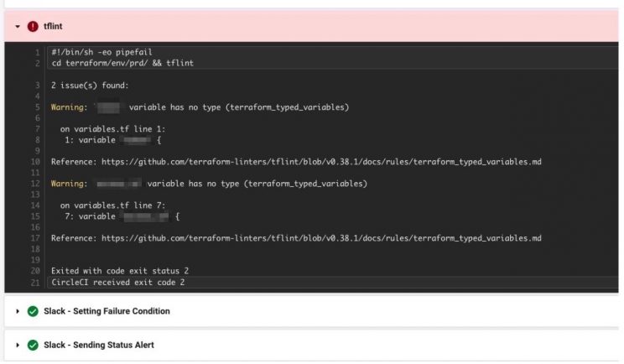Click green check icon beside Sending Status Alert
Screen dimensions: 624x364
(33, 345)
